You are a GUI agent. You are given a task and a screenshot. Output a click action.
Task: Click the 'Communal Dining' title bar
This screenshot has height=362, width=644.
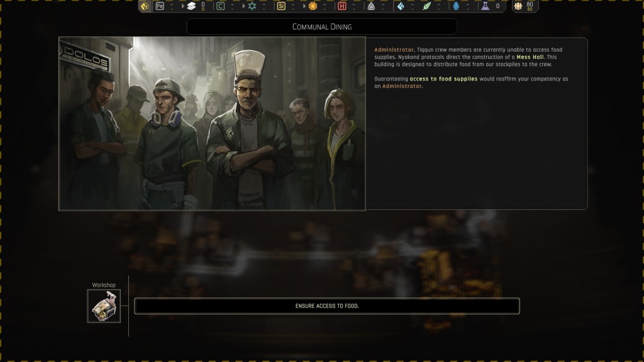coord(322,26)
